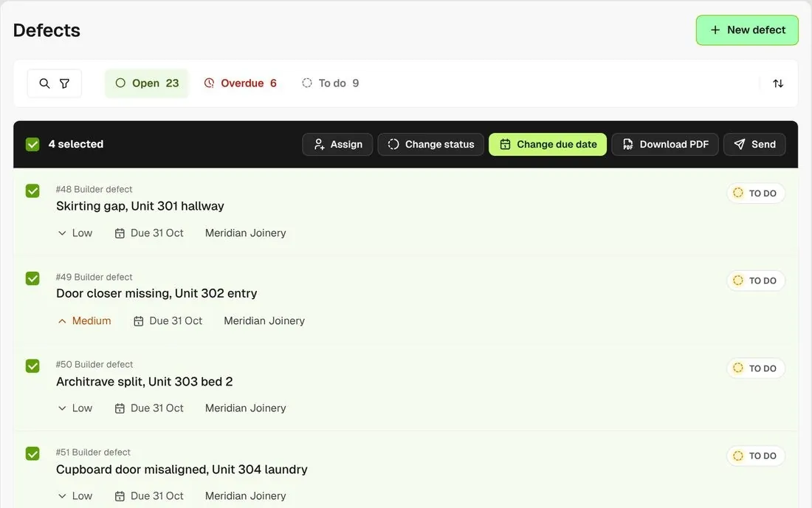The image size is (812, 508).
Task: Download PDF of selected defects
Action: point(665,145)
